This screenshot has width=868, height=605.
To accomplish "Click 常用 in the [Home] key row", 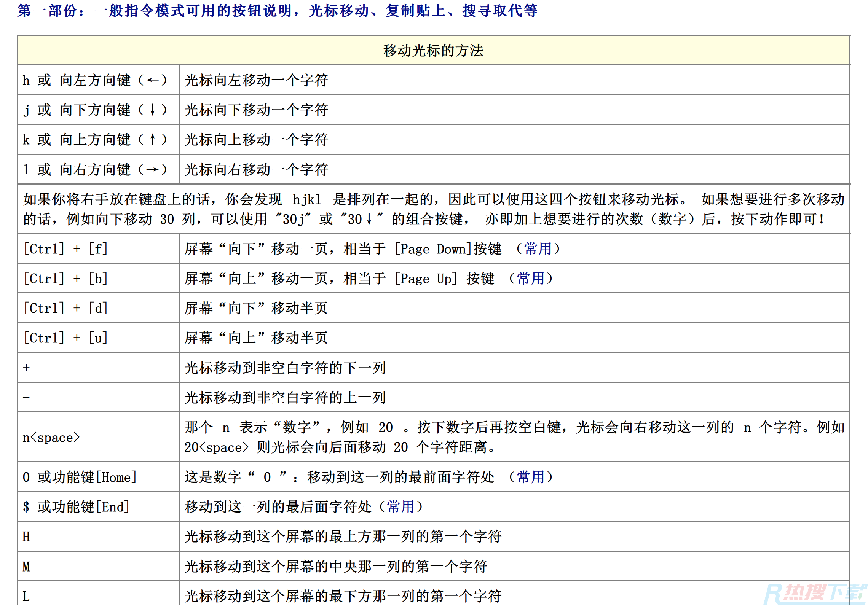I will pyautogui.click(x=530, y=477).
